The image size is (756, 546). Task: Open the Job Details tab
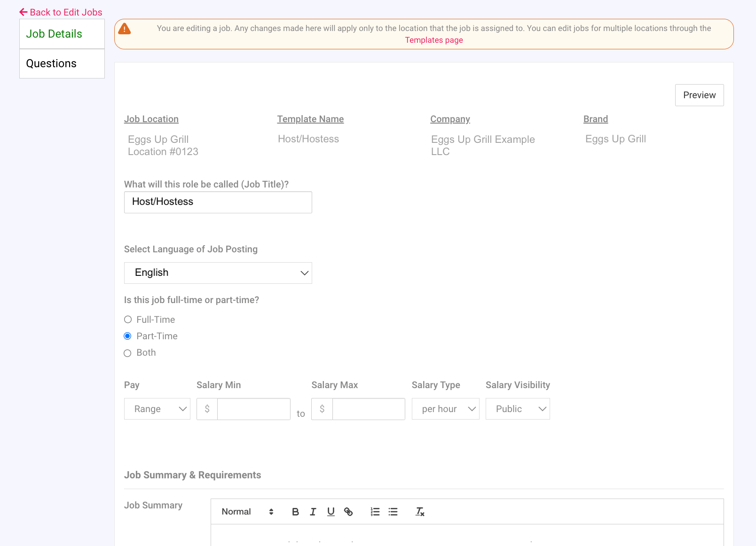point(62,34)
